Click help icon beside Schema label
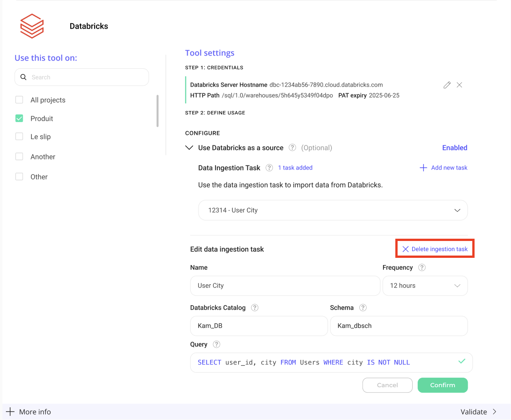Screen dimensions: 511x420 click(363, 307)
